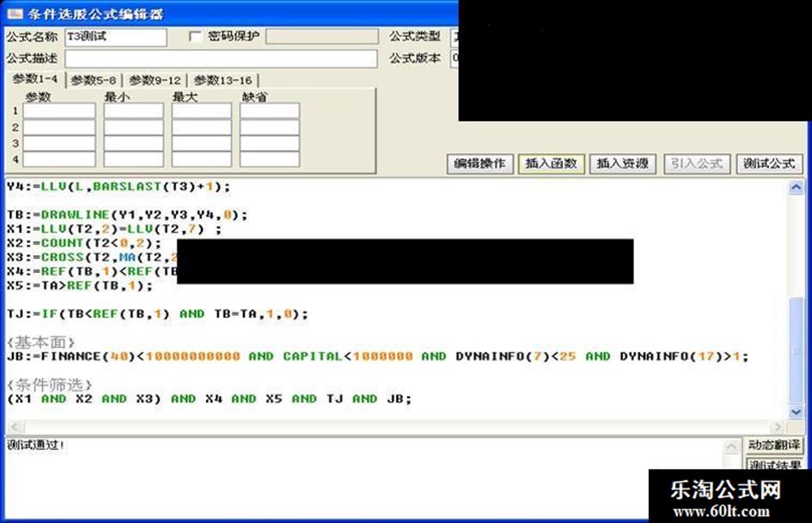The image size is (812, 523).
Task: Click the 编辑操作 button
Action: [x=479, y=164]
